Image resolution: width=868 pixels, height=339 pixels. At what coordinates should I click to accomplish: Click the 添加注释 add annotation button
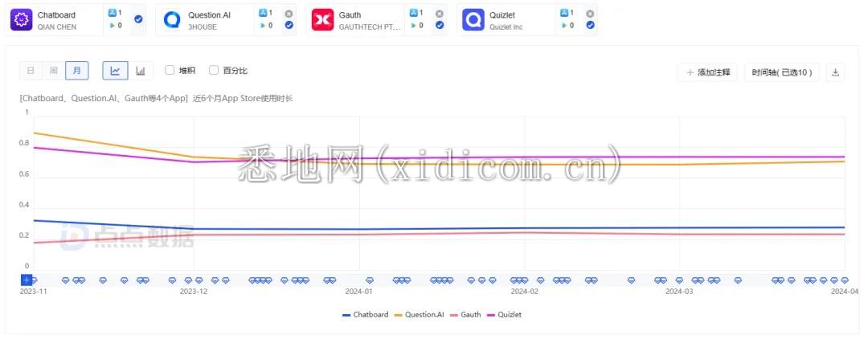tap(708, 72)
